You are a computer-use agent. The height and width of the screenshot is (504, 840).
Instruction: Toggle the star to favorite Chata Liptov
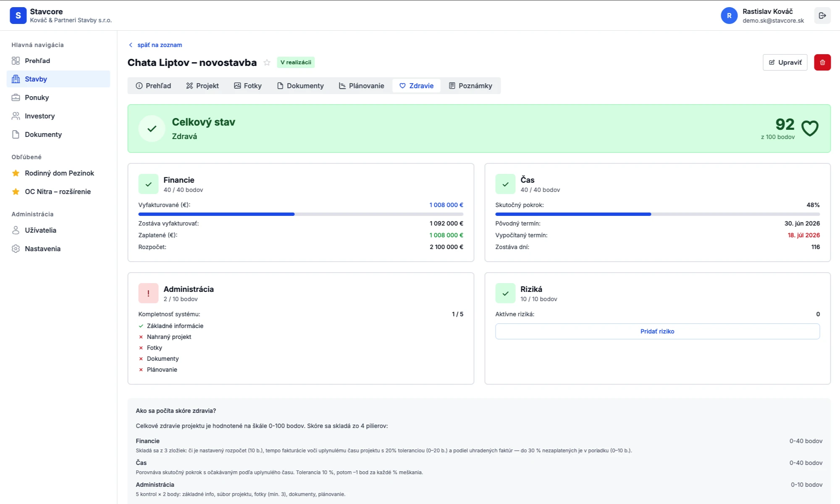coord(267,62)
